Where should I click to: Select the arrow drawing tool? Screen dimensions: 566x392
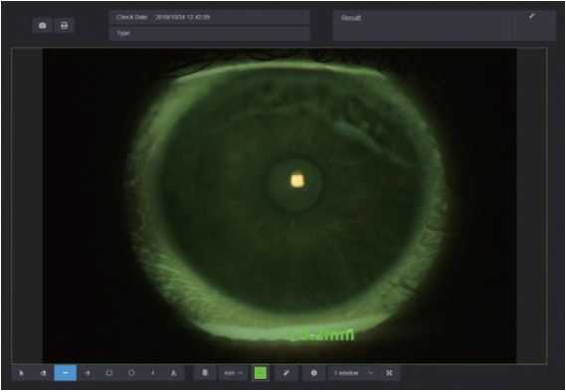pyautogui.click(x=87, y=373)
